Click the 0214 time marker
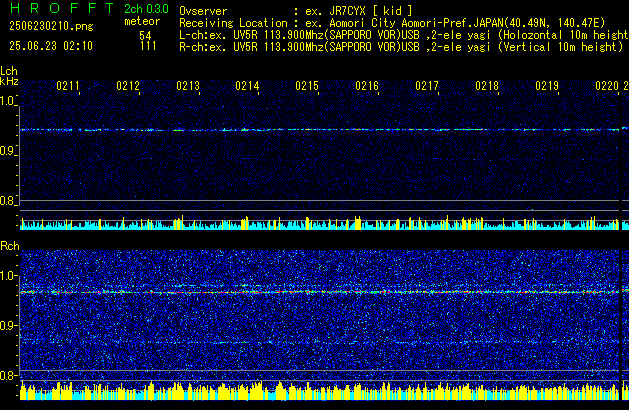The width and height of the screenshot is (629, 410). tap(247, 86)
